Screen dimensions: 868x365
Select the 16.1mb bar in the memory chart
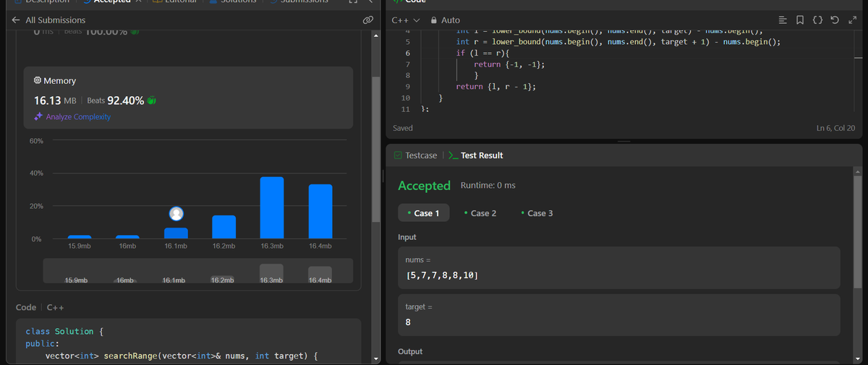176,233
